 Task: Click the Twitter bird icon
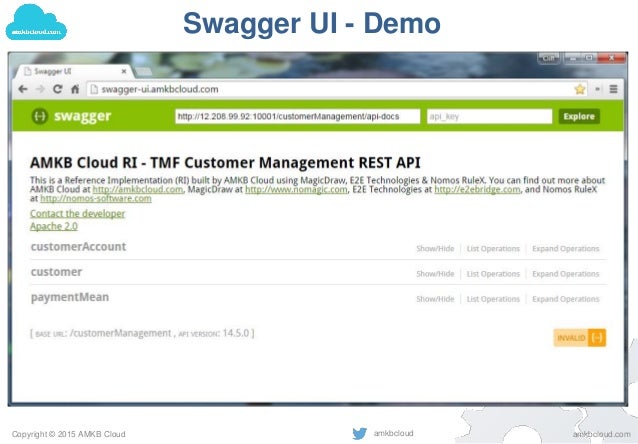(x=359, y=433)
